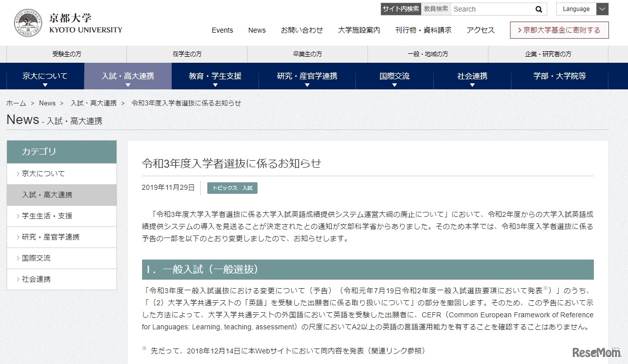Open the News menu in the header

[257, 30]
